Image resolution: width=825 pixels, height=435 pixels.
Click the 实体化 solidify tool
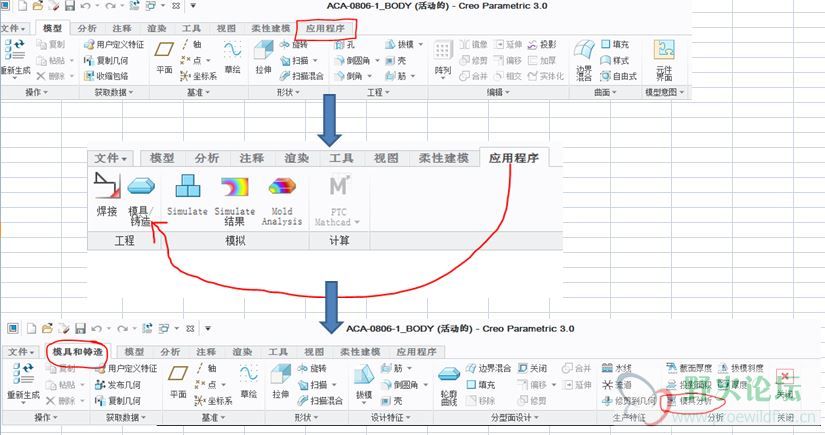point(546,76)
